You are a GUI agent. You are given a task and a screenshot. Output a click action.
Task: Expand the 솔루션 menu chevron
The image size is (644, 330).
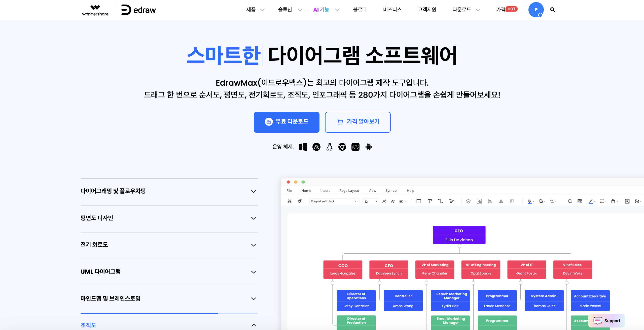tap(300, 10)
